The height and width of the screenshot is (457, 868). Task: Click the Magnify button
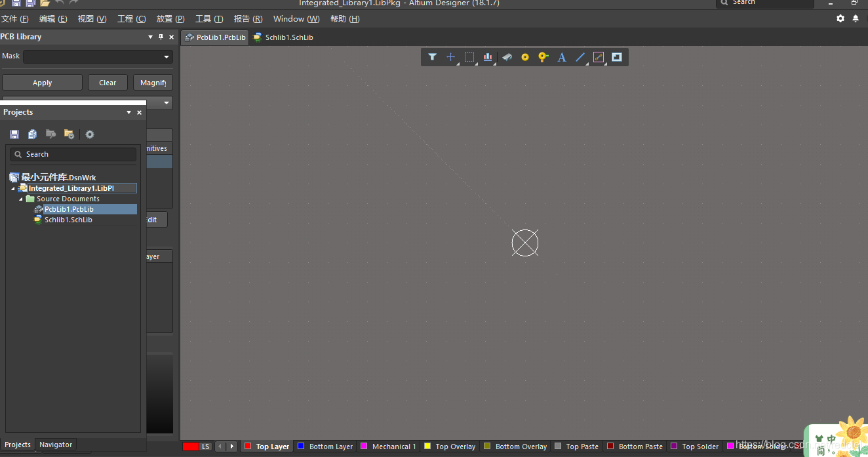point(153,83)
